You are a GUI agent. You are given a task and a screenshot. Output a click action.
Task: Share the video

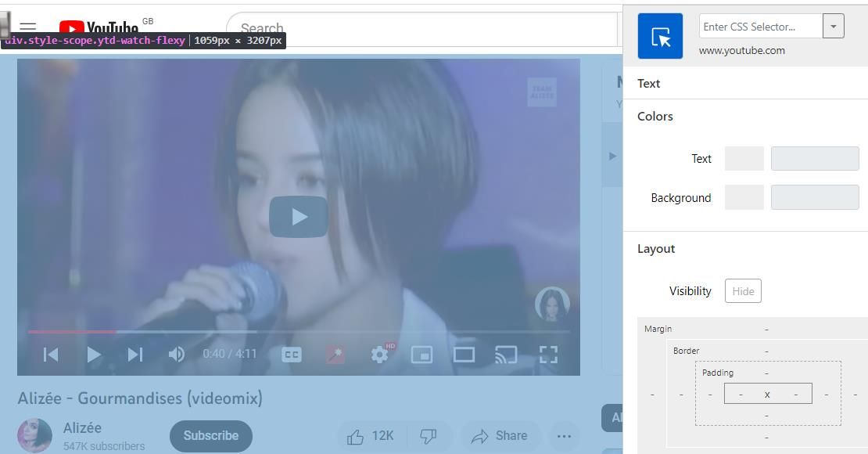(499, 436)
